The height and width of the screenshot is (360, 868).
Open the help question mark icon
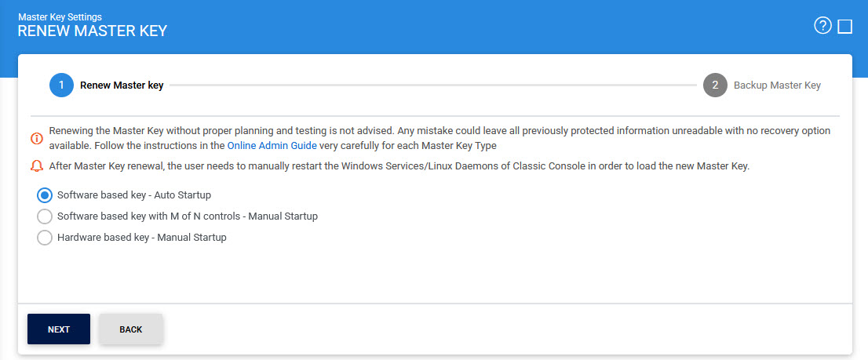point(822,26)
